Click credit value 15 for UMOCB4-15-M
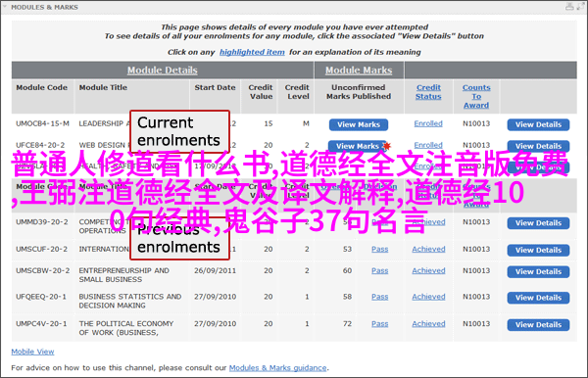The height and width of the screenshot is (378, 588). pos(269,123)
